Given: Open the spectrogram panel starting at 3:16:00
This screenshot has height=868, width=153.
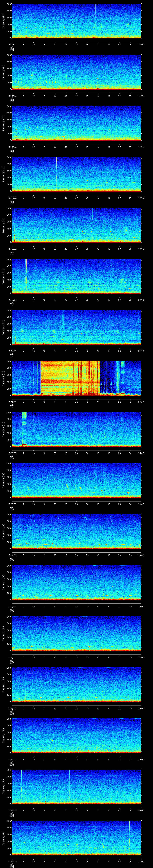Looking at the screenshot, I should tap(77, 123).
